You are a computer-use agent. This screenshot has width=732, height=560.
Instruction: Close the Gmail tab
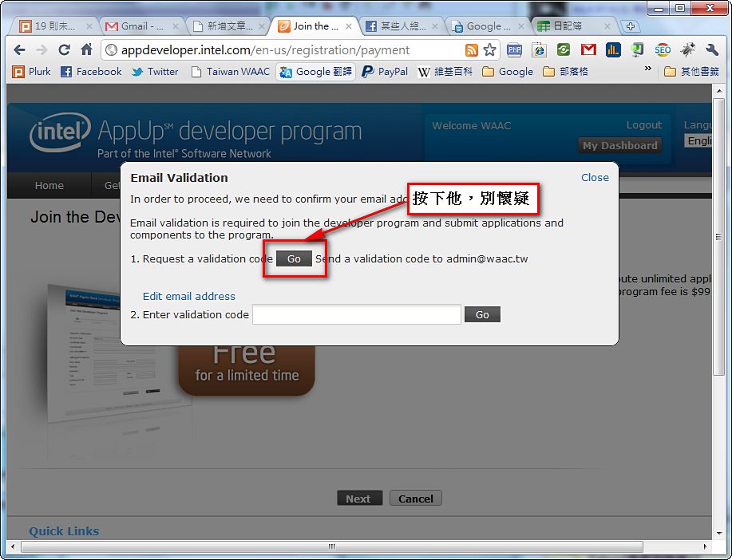click(176, 26)
